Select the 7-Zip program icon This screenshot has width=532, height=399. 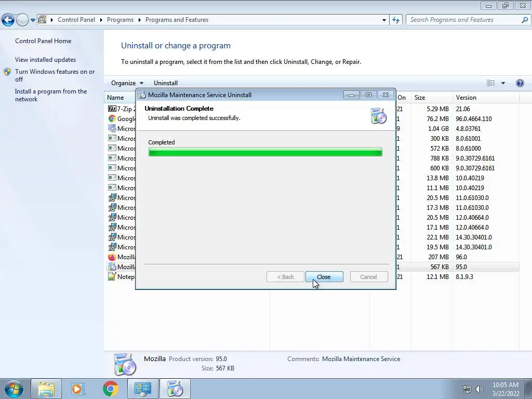pyautogui.click(x=112, y=109)
